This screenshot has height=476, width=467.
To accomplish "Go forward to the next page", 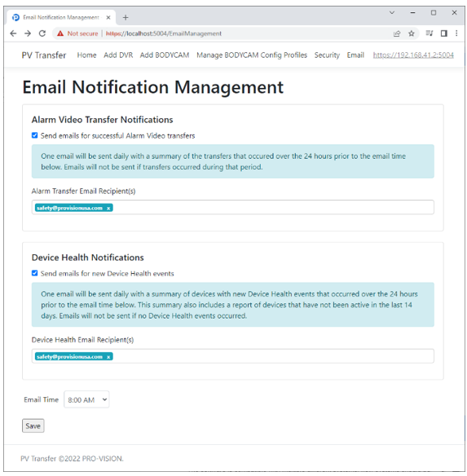I will coord(28,33).
